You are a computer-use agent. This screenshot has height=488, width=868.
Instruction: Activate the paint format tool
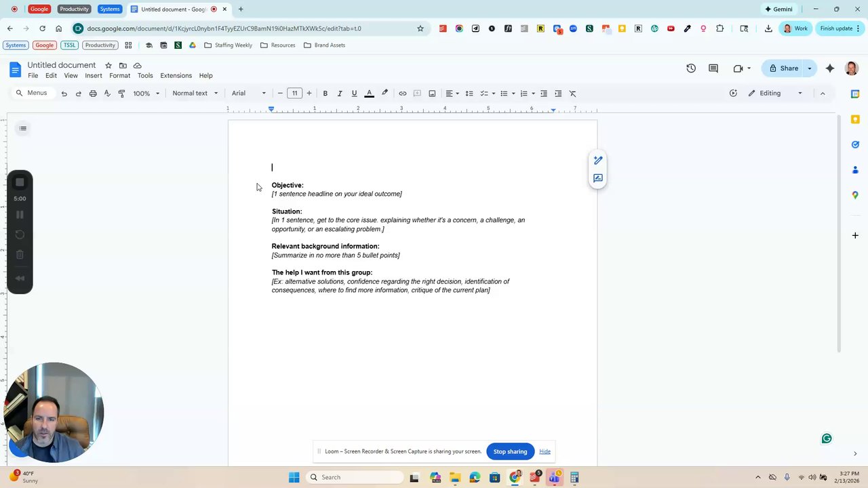tap(121, 94)
